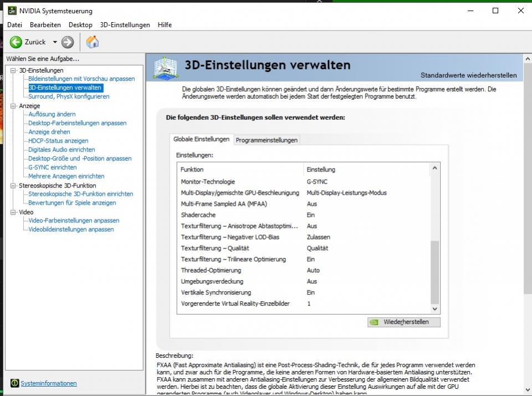
Task: Select Multi-Display/gemischte GPU-Beschleunigung row
Action: (x=304, y=193)
